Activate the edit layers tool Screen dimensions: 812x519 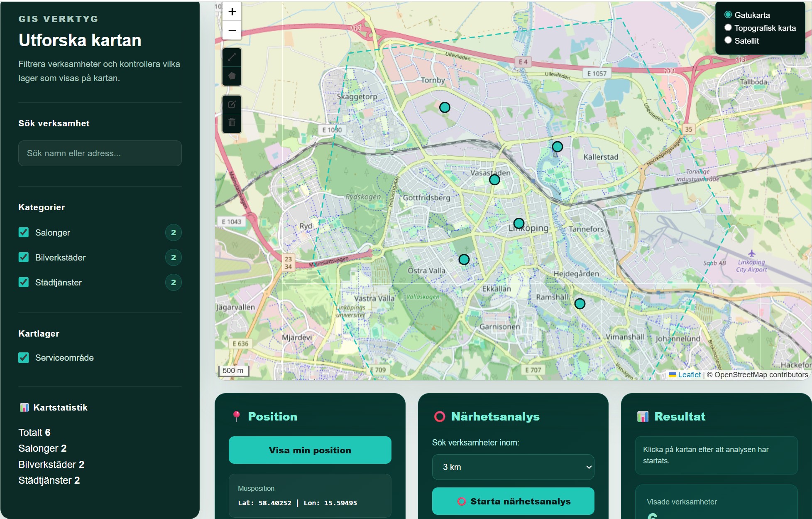232,104
